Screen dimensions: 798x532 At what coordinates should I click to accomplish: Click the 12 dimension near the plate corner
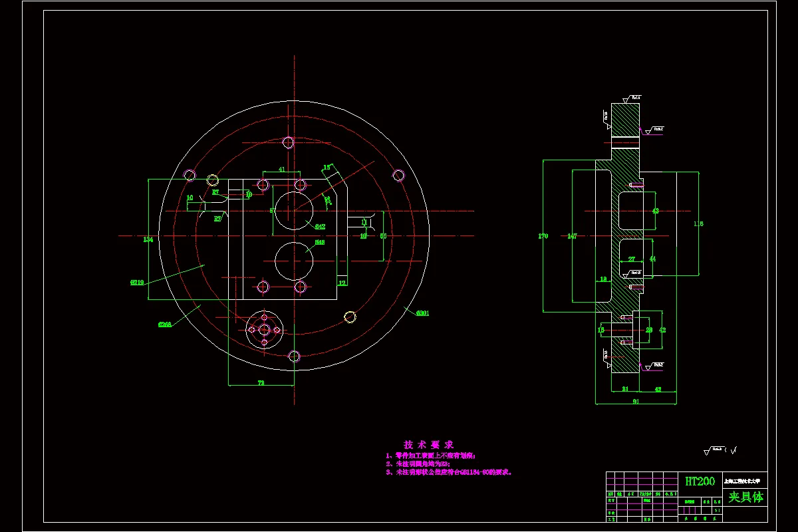pyautogui.click(x=342, y=283)
